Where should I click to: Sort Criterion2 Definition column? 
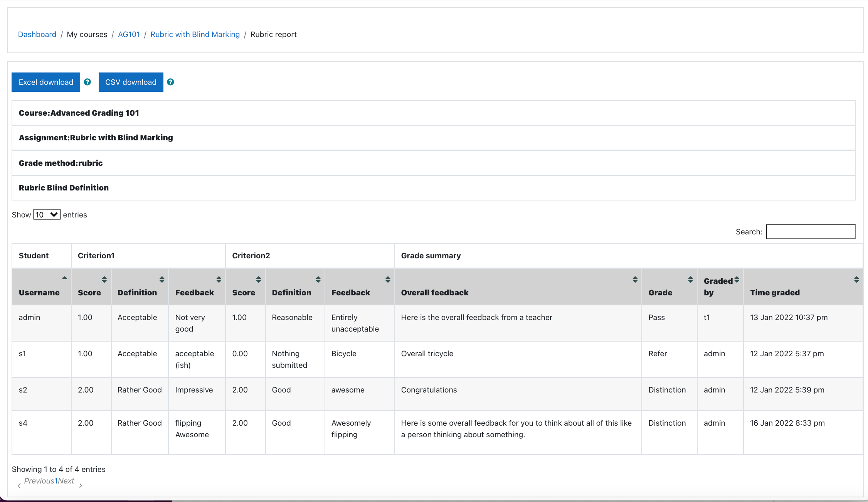point(318,280)
